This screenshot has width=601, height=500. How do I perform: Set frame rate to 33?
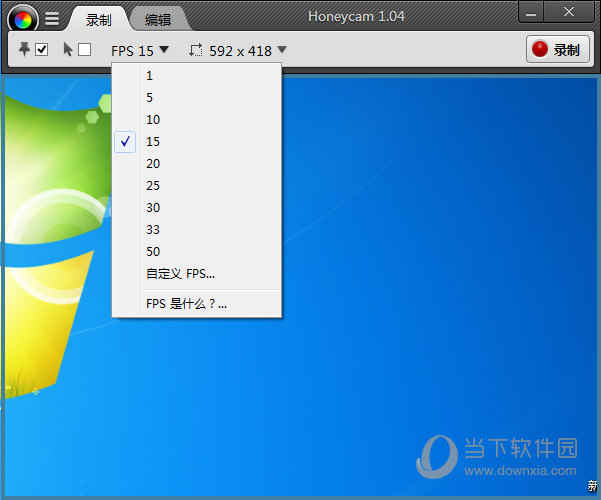(x=197, y=230)
